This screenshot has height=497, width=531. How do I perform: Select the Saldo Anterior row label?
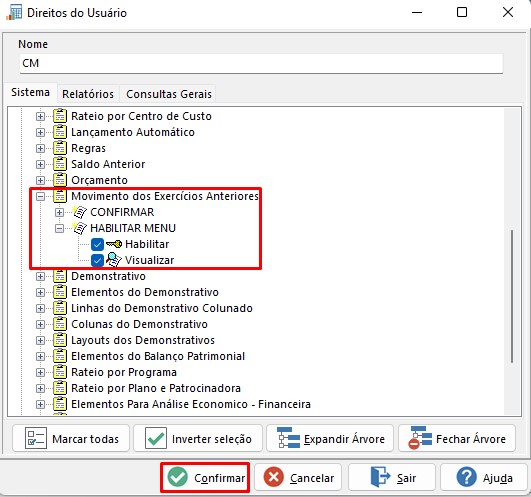click(x=108, y=164)
